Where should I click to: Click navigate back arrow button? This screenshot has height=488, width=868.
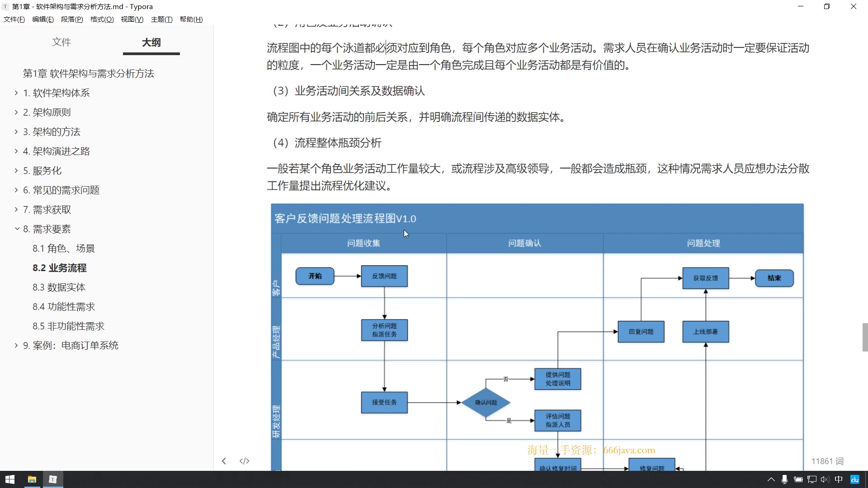click(224, 460)
